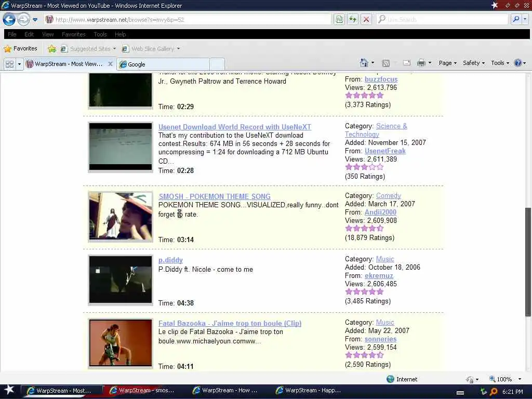Click the SMOSH Pokemon video thumbnail
The image size is (532, 399).
[x=121, y=216]
